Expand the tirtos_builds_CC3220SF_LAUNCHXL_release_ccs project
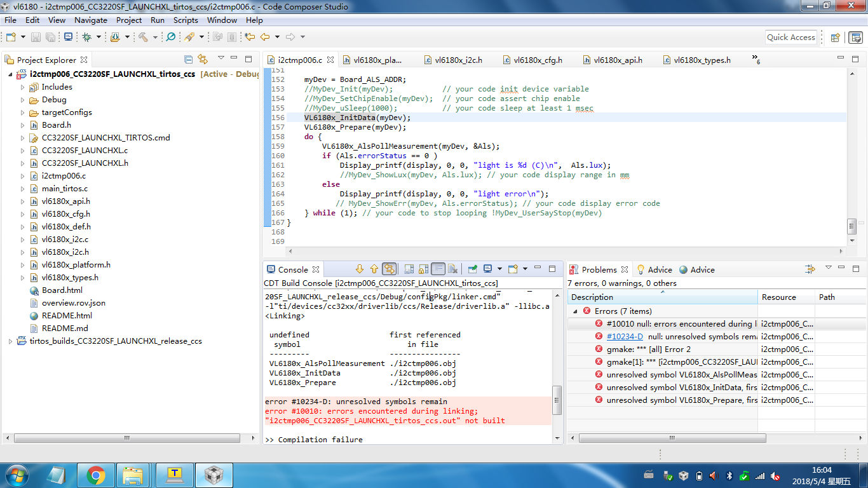Image resolution: width=868 pixels, height=488 pixels. pyautogui.click(x=10, y=341)
